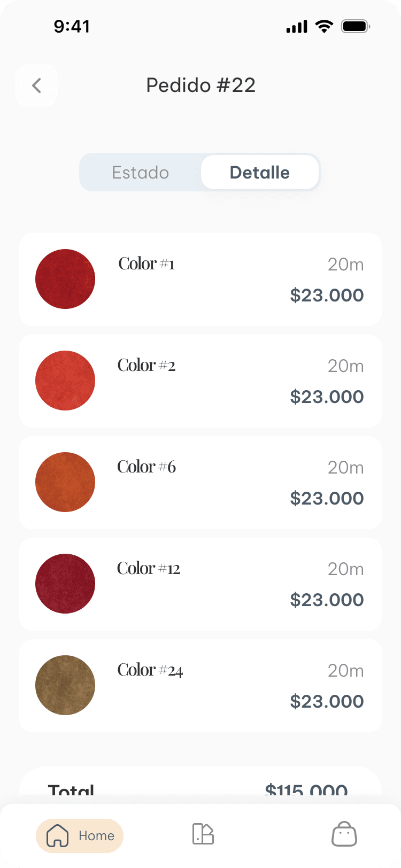Tap the Pedido #22 page title
Viewport: 401px width, 868px height.
(201, 86)
